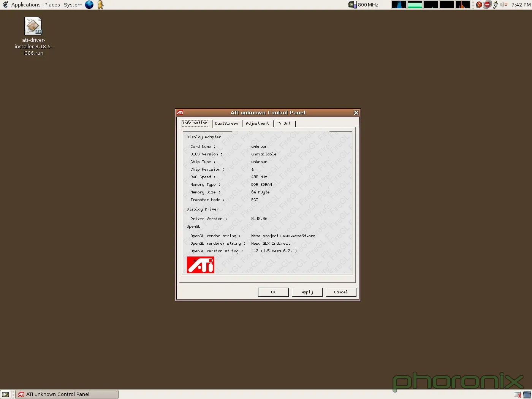Click ATI unknown Control Panel taskbar entry
This screenshot has height=399, width=532.
pyautogui.click(x=67, y=394)
